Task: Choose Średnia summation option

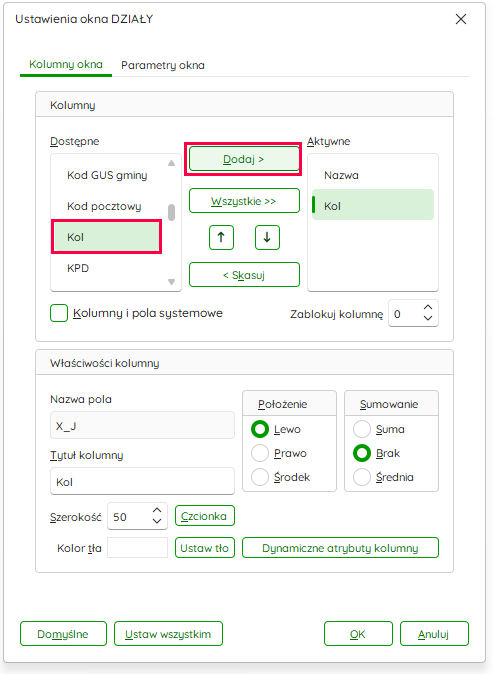Action: click(x=362, y=477)
